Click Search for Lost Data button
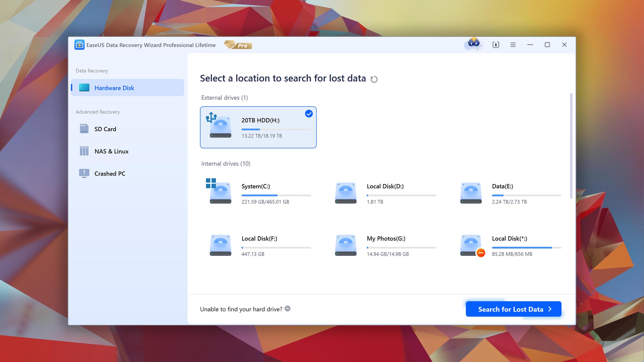 (514, 309)
